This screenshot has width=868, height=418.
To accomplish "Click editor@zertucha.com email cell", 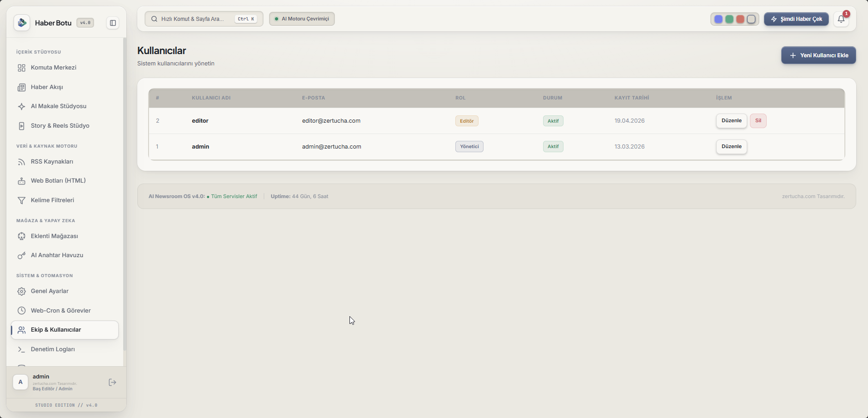I will (x=331, y=121).
